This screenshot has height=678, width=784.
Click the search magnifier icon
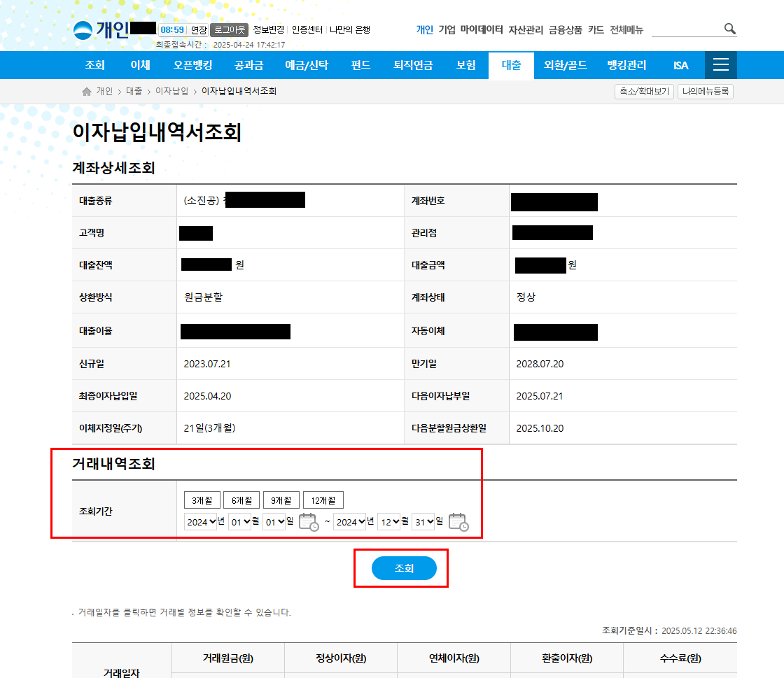click(x=729, y=29)
